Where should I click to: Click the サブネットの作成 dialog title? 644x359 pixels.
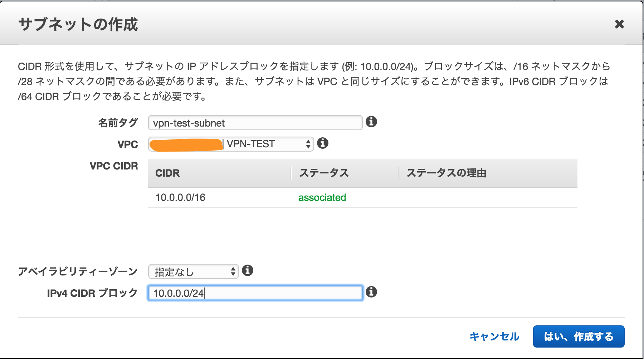point(78,24)
